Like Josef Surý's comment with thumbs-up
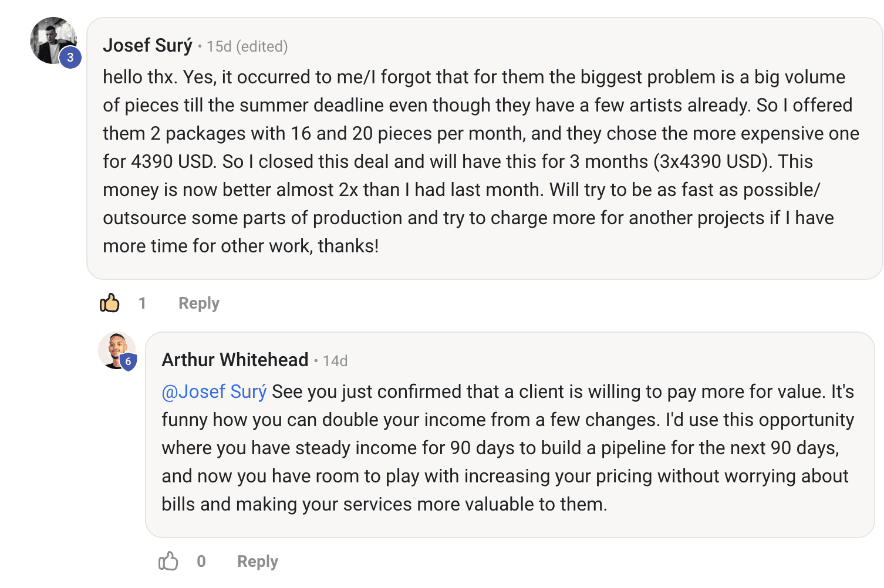This screenshot has height=588, width=884. coord(110,303)
